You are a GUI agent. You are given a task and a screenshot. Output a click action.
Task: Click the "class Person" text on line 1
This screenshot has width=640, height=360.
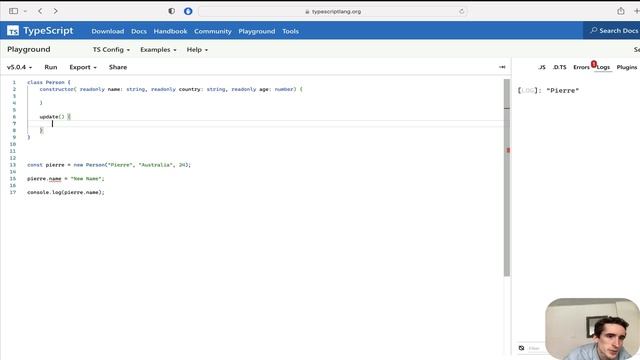tap(46, 82)
